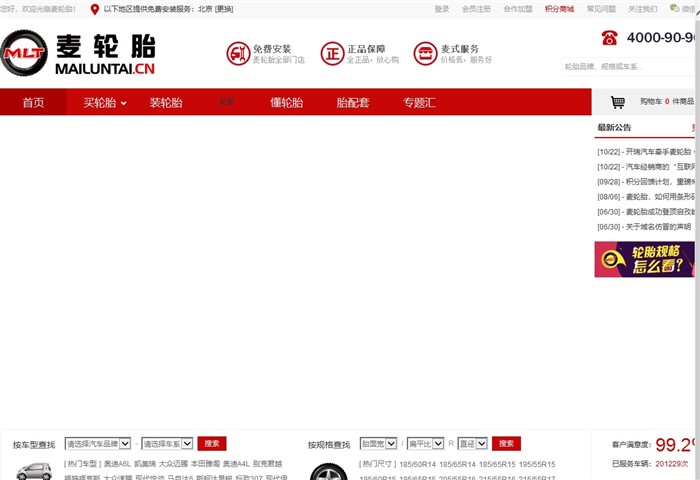700x480 pixels.
Task: Open announcement 开瑞汽车牵手麦轮胎
Action: tap(646, 152)
